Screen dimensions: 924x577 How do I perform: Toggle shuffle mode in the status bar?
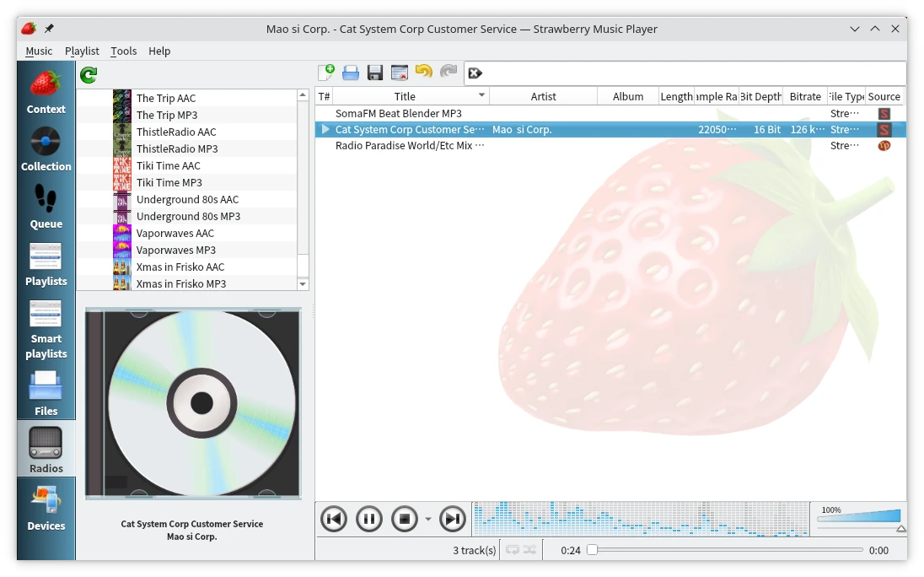(529, 550)
